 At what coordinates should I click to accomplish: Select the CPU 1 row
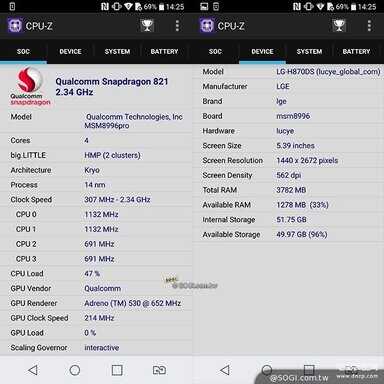[96, 229]
